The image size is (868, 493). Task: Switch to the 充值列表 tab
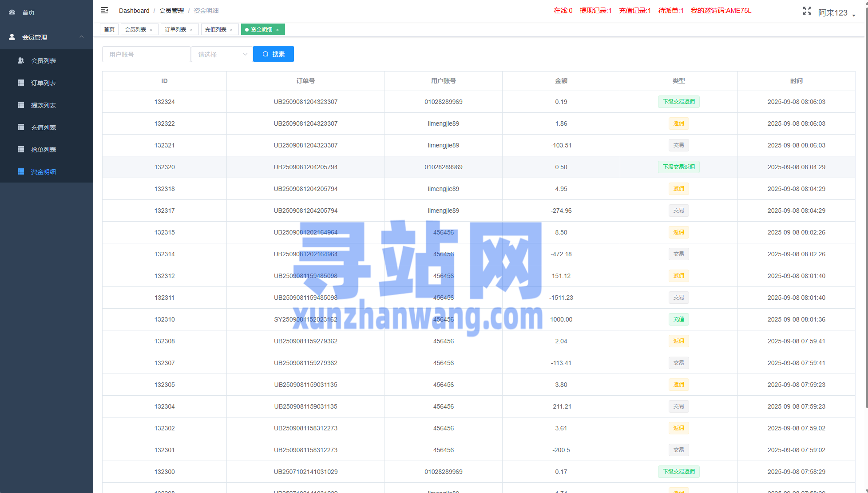click(x=216, y=30)
